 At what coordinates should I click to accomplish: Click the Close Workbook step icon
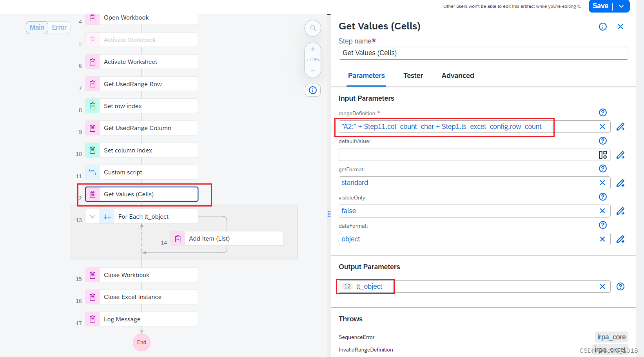(93, 275)
